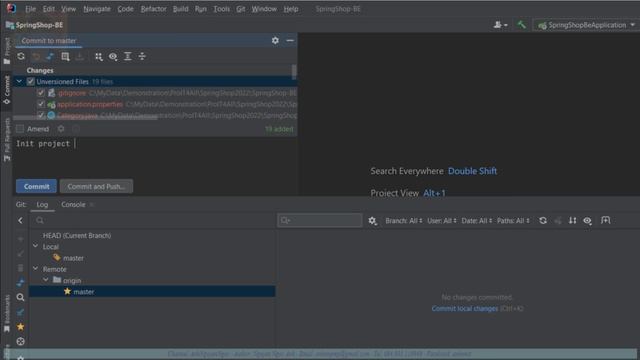Click the SpringShop-BE project breadcrumb

pos(35,25)
